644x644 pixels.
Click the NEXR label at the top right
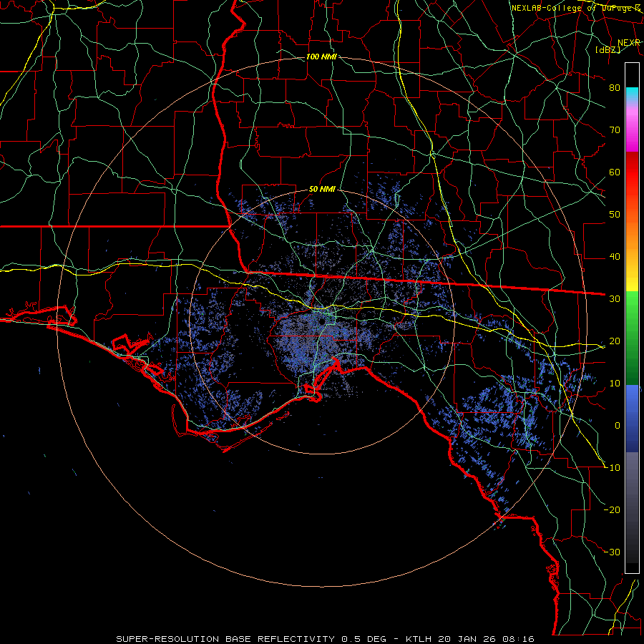[629, 43]
